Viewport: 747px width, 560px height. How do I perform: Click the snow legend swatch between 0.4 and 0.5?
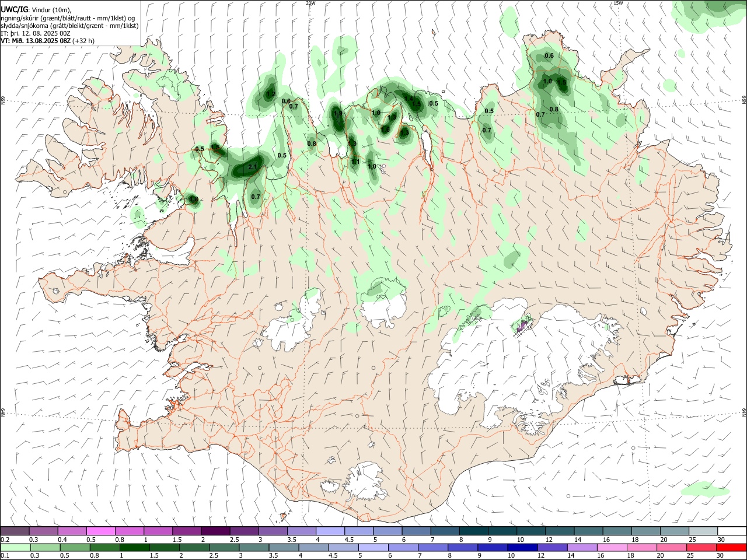click(x=73, y=531)
